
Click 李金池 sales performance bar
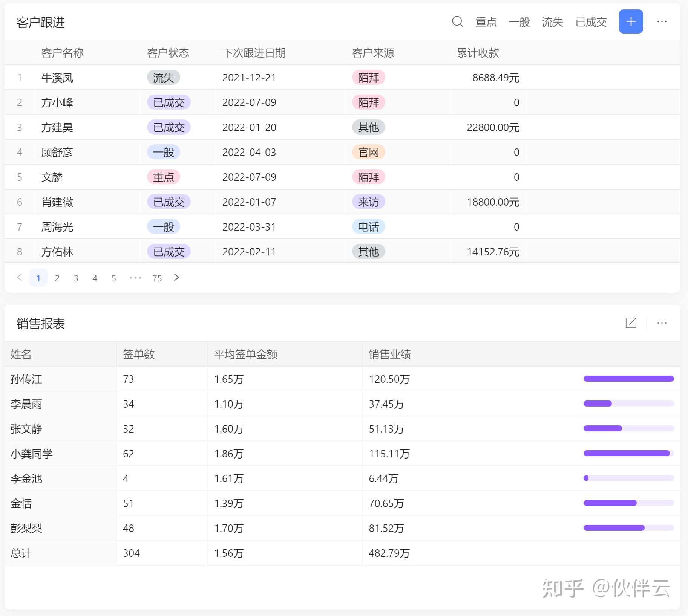[628, 478]
